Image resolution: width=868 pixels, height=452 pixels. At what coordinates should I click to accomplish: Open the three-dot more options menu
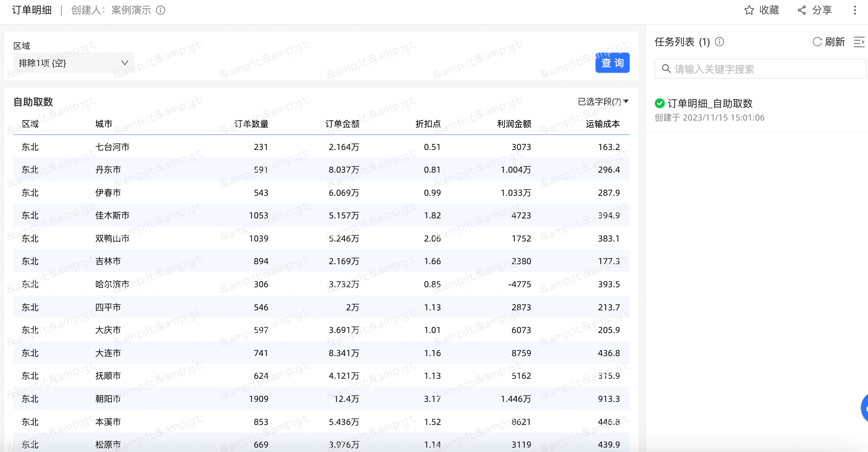854,10
